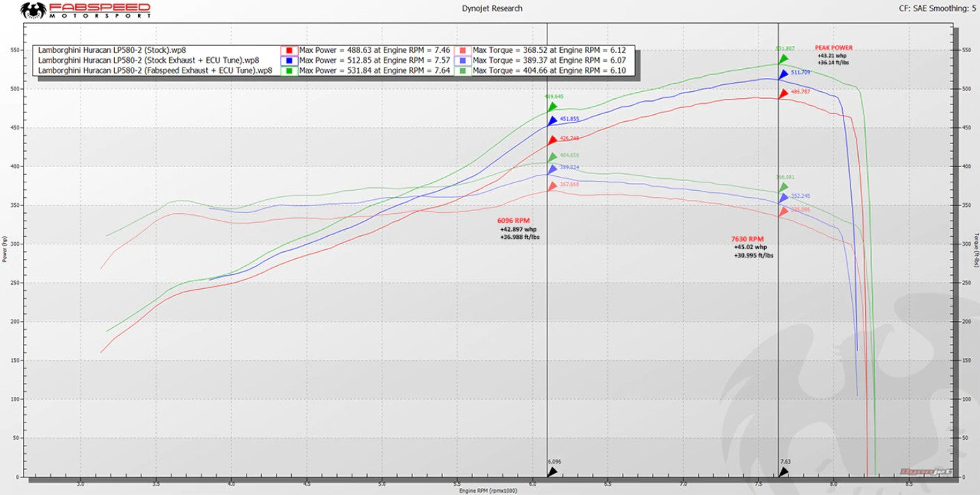Click the '+43.21 whp' annotation
This screenshot has height=495, width=980.
pos(832,55)
